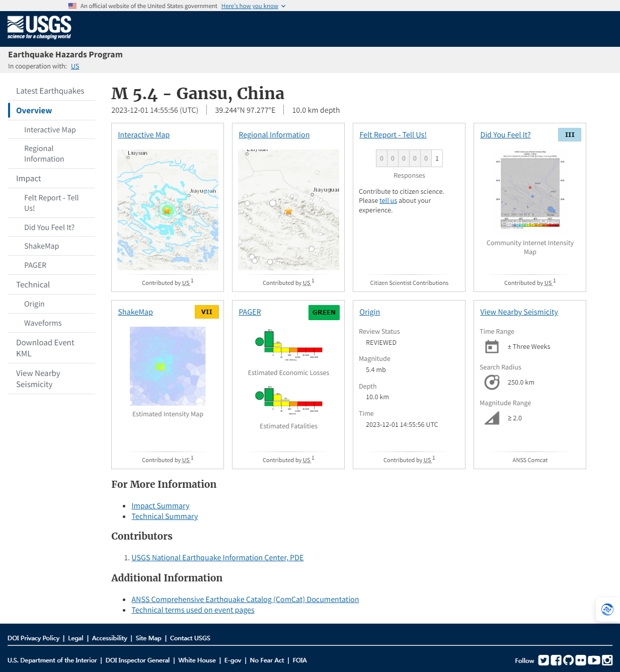
Task: Select Overview in sidebar
Action: [x=34, y=110]
